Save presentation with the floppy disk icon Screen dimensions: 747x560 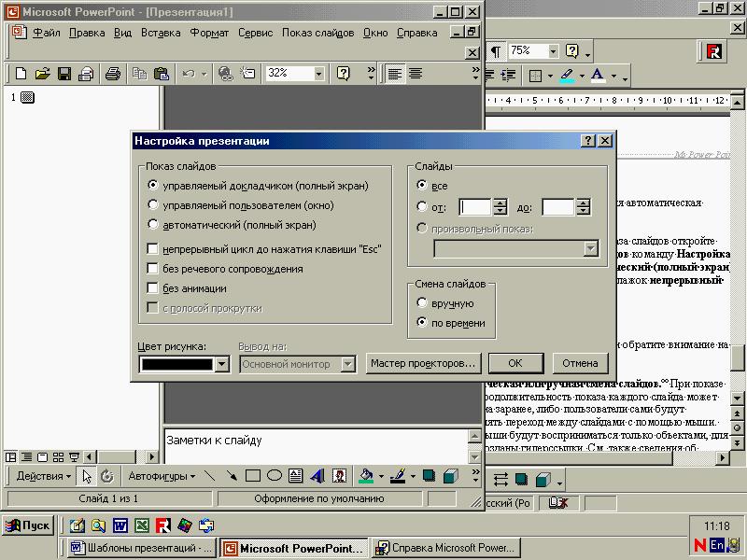(64, 74)
